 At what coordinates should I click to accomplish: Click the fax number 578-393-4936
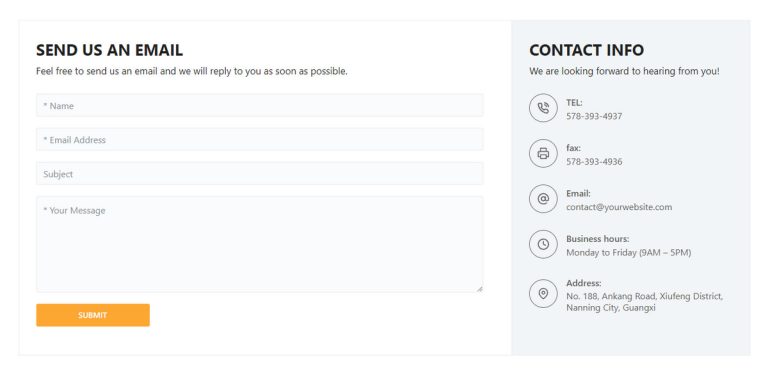pyautogui.click(x=594, y=162)
